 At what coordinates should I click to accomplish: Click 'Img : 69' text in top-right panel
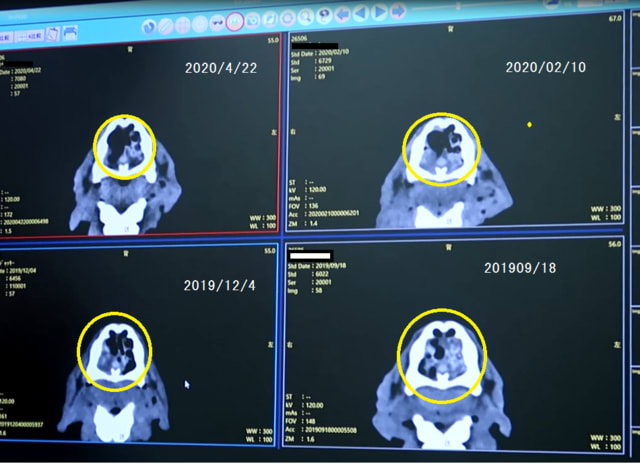(x=308, y=77)
